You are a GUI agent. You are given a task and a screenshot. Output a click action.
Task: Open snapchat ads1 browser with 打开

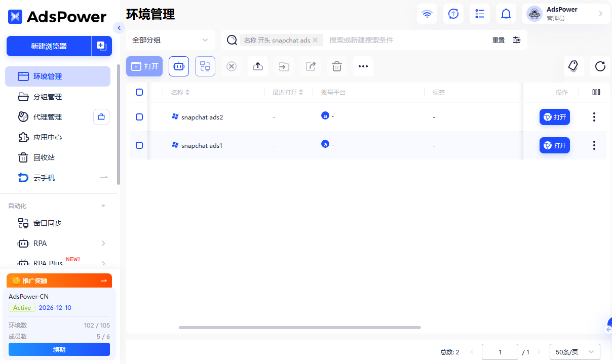pyautogui.click(x=555, y=145)
